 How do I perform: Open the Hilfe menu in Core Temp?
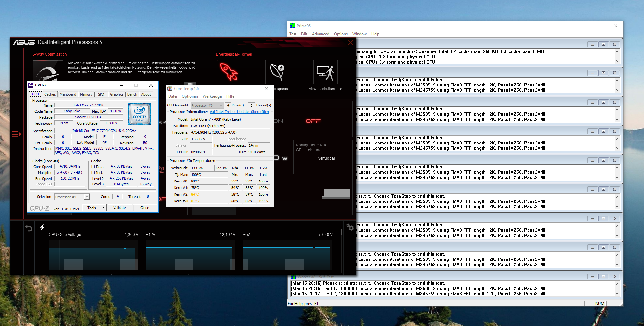[x=230, y=96]
